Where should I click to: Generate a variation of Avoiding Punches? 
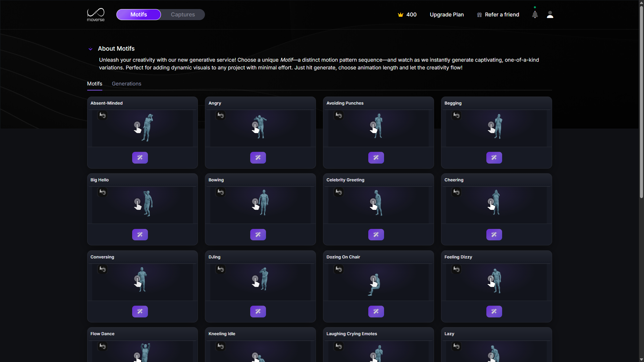(376, 158)
